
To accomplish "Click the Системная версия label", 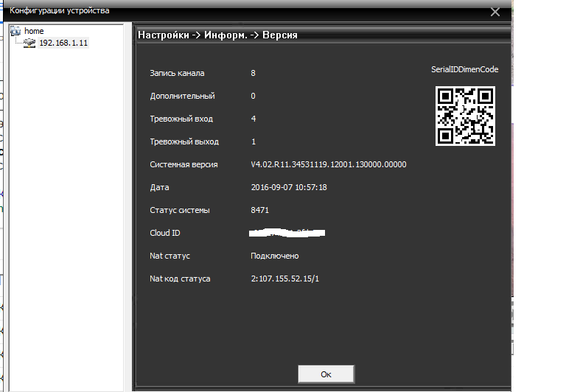I will [184, 164].
